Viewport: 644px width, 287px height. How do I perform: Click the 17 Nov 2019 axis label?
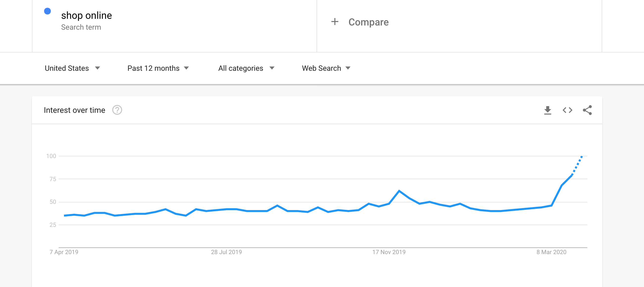[x=389, y=252]
